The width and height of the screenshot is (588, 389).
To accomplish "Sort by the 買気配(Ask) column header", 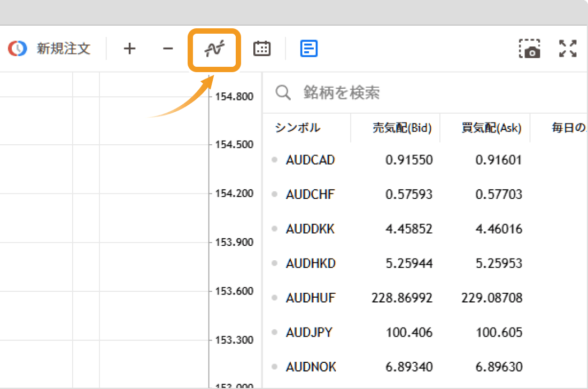I will point(491,128).
